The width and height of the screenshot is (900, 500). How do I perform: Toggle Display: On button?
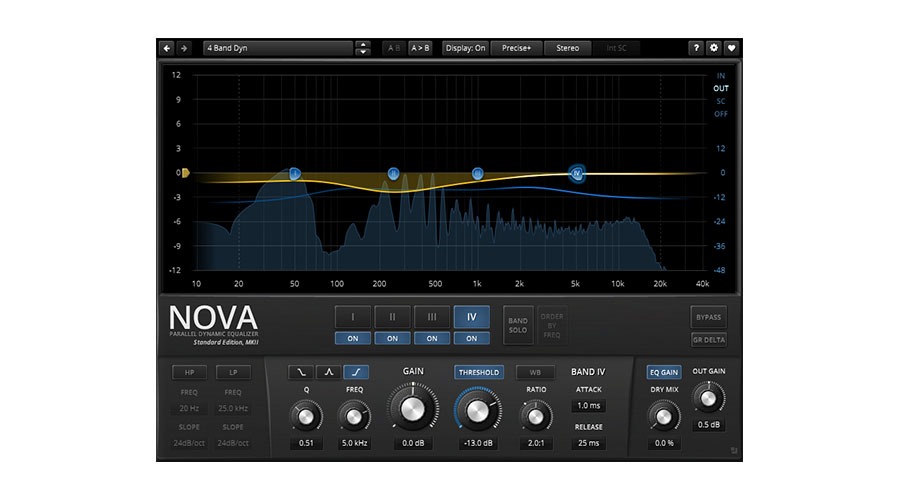click(x=465, y=48)
